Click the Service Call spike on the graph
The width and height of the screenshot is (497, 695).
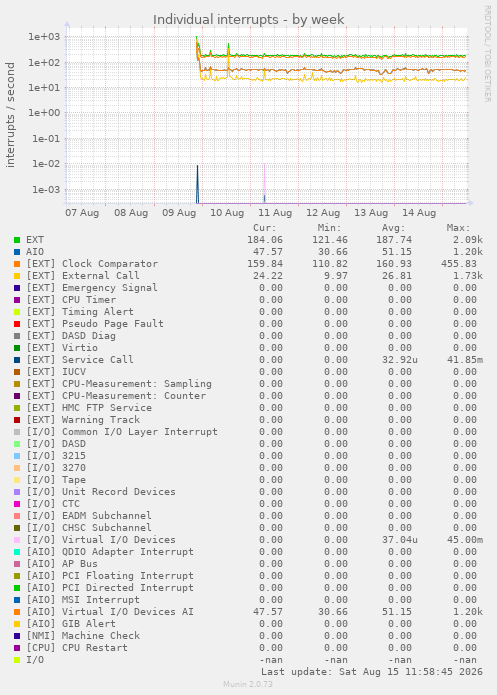click(197, 184)
